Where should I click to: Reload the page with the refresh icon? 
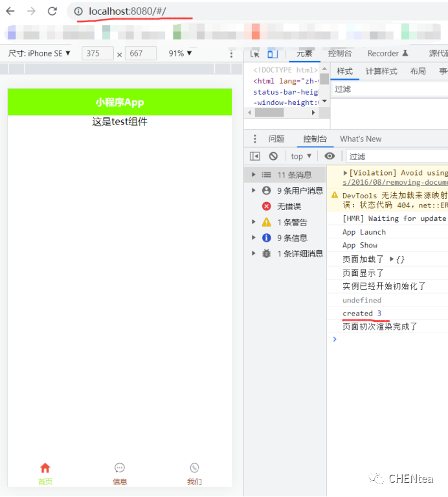coord(52,11)
